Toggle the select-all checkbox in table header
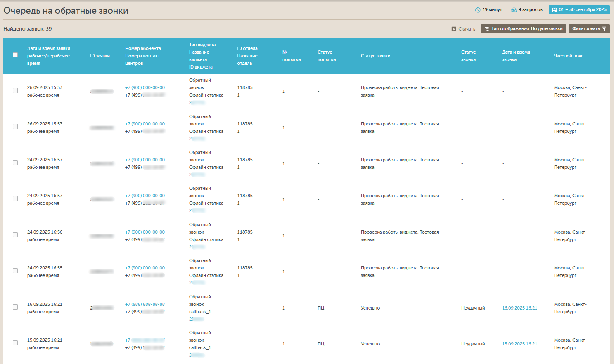The width and height of the screenshot is (614, 364). click(x=15, y=55)
